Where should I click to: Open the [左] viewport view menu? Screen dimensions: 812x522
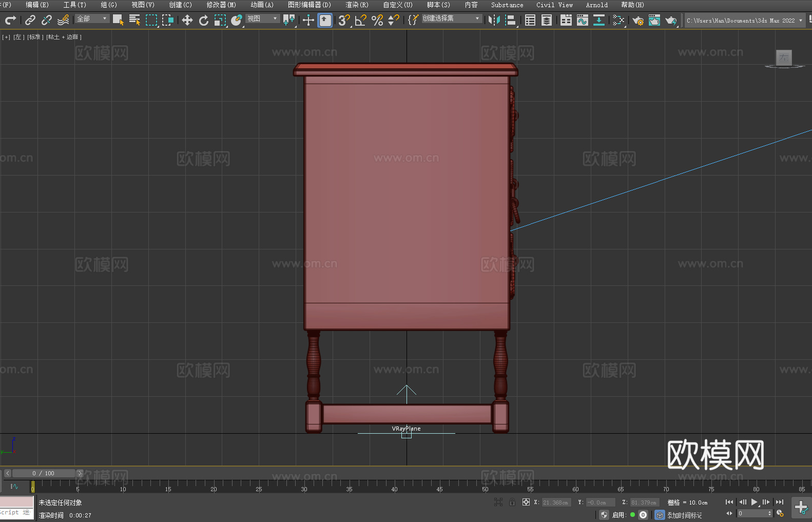18,37
